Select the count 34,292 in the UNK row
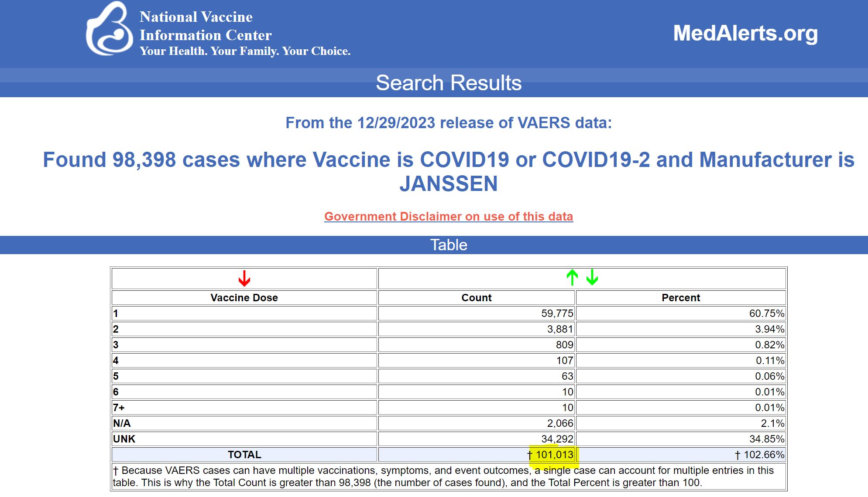Viewport: 868px width, 497px height. tap(557, 439)
